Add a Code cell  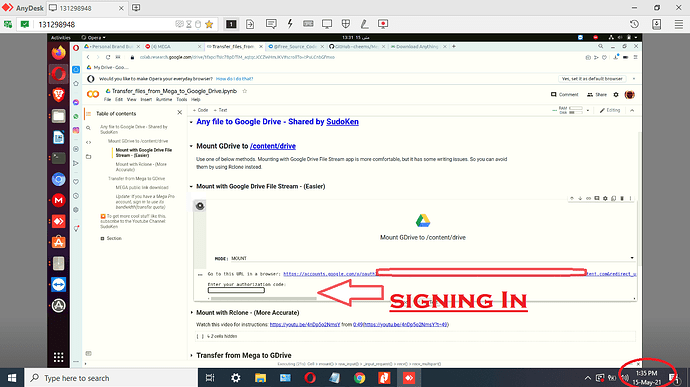(x=201, y=110)
